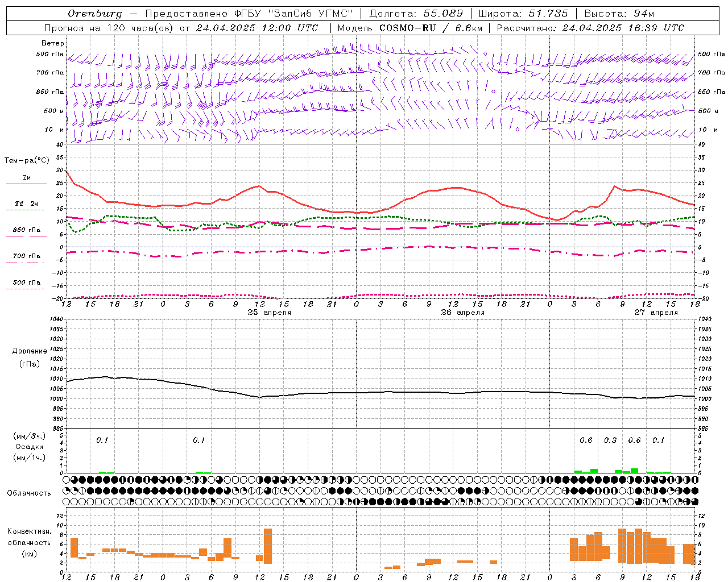Click the latitude value "Широта: 51.735"

pos(523,14)
